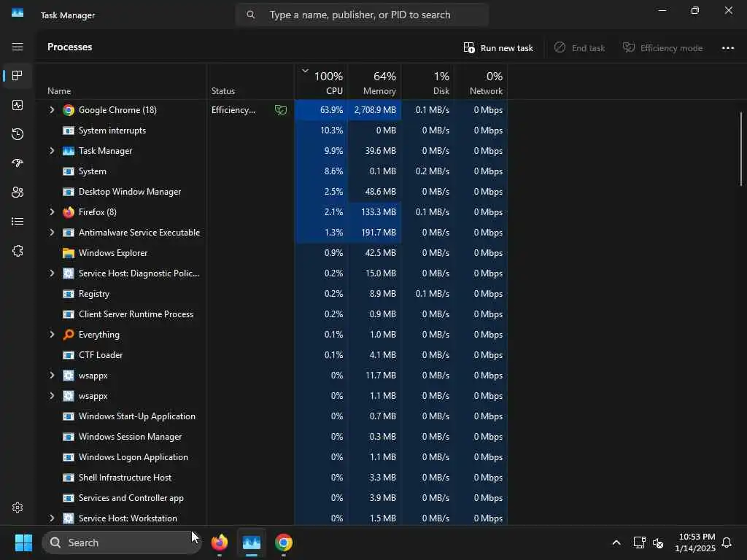Open the Startup apps sidebar page
Screen dimensions: 747x560
18,163
